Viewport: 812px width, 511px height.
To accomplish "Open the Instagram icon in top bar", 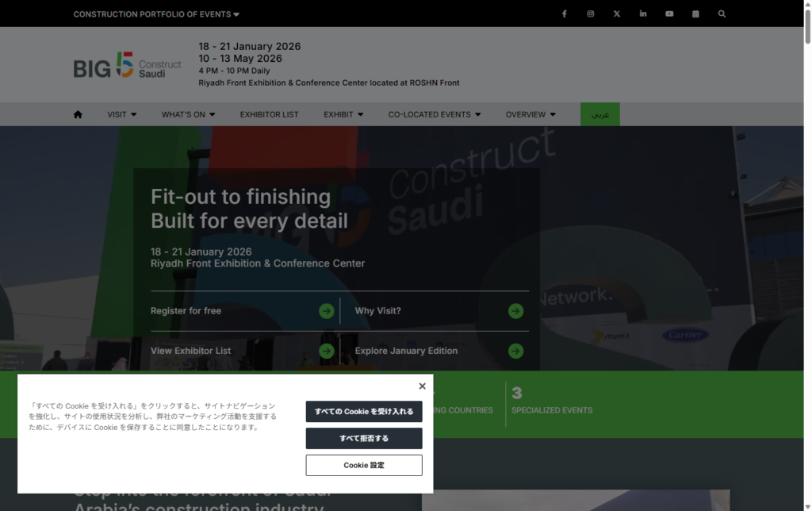I will click(x=590, y=13).
